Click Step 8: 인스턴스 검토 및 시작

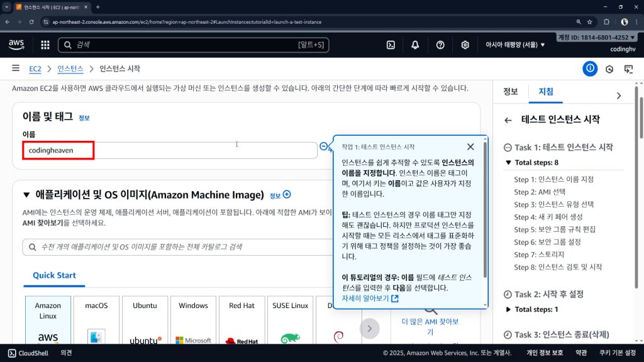(558, 267)
